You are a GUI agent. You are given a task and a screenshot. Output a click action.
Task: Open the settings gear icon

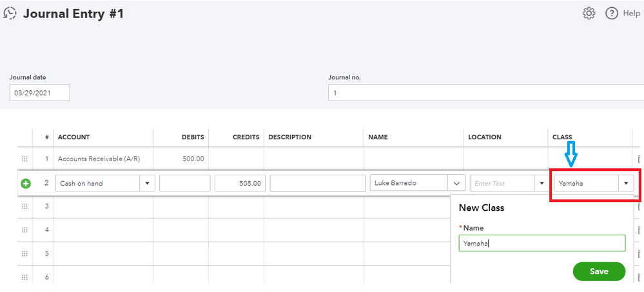pos(589,14)
